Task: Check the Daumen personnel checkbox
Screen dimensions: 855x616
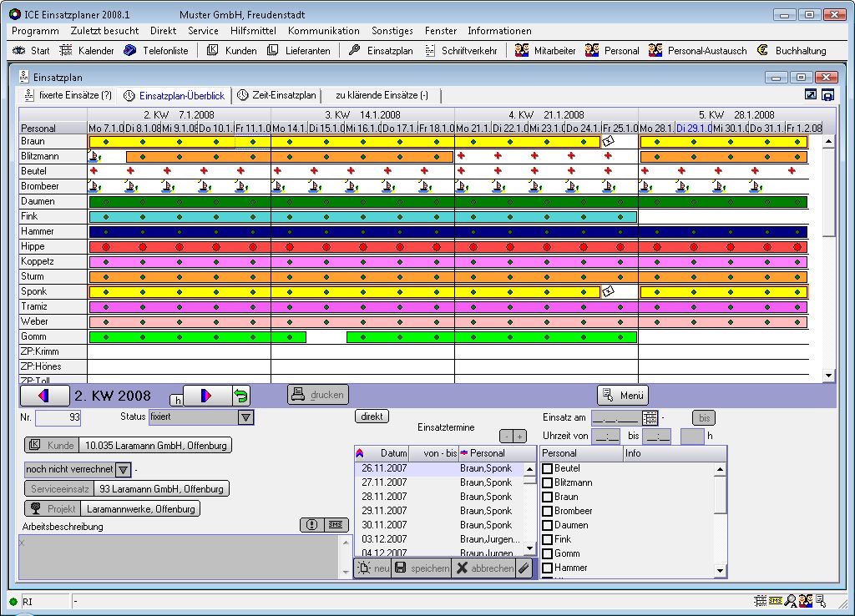Action: [x=548, y=526]
